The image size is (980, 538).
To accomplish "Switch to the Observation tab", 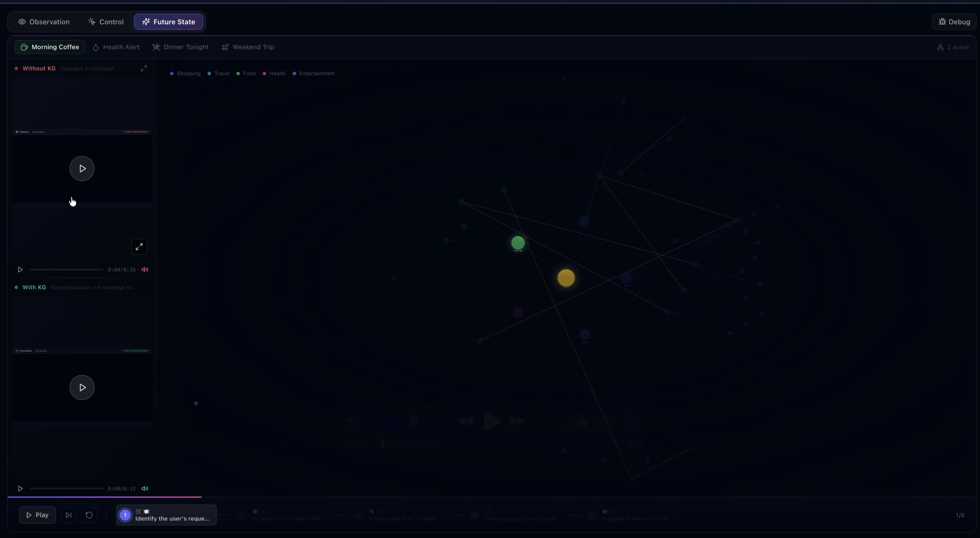I will (44, 22).
